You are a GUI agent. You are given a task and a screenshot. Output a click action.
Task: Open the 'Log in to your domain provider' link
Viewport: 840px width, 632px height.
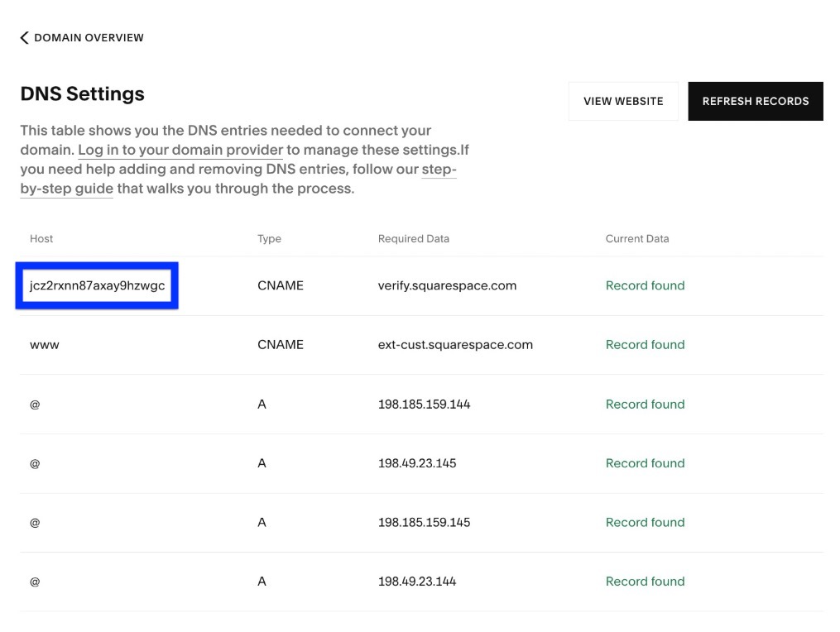pos(180,150)
